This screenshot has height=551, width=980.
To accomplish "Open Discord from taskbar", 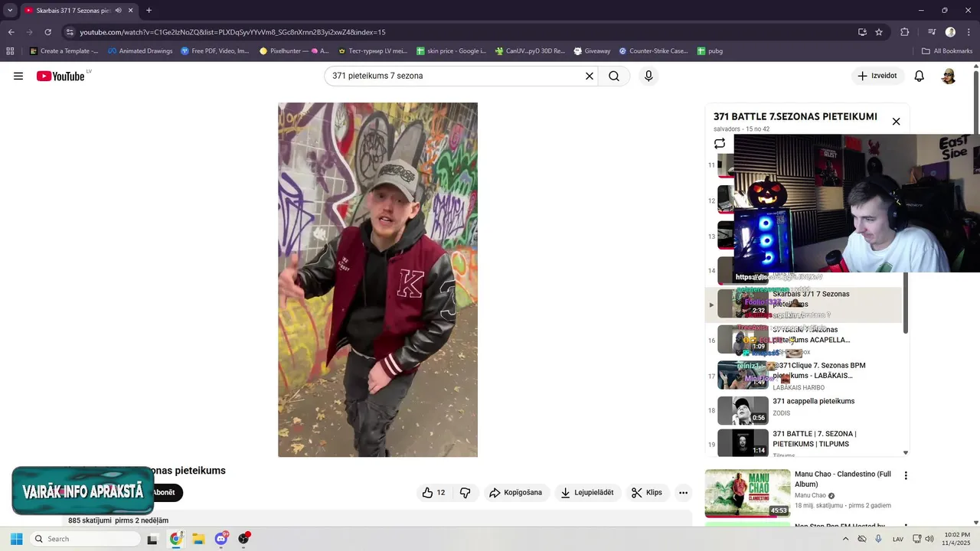I will coord(221,539).
